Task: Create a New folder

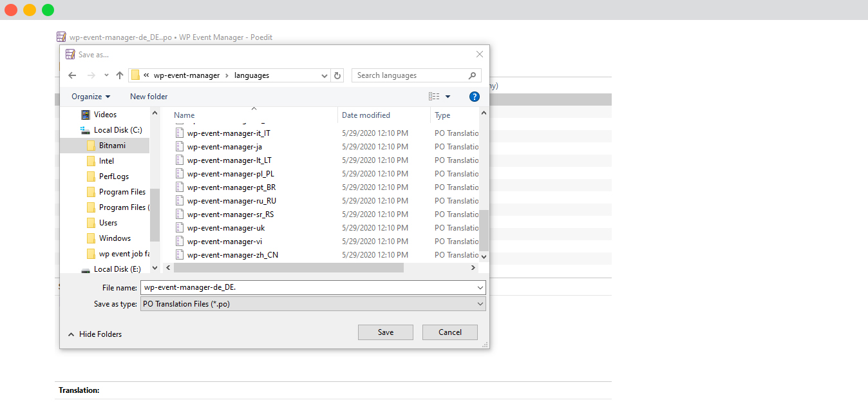Action: point(149,97)
